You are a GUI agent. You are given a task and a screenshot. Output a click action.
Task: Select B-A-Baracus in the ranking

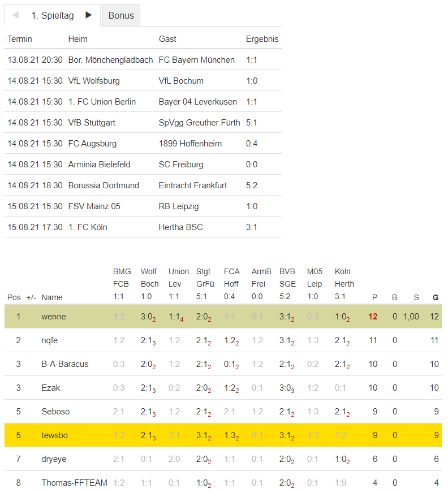tap(65, 364)
